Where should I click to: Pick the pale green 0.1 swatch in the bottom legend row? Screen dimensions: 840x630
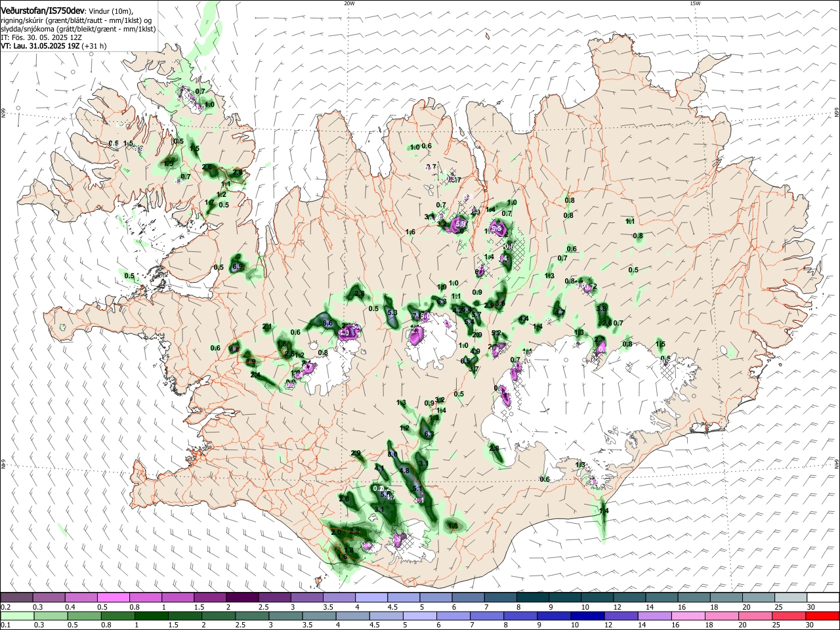[x=16, y=616]
